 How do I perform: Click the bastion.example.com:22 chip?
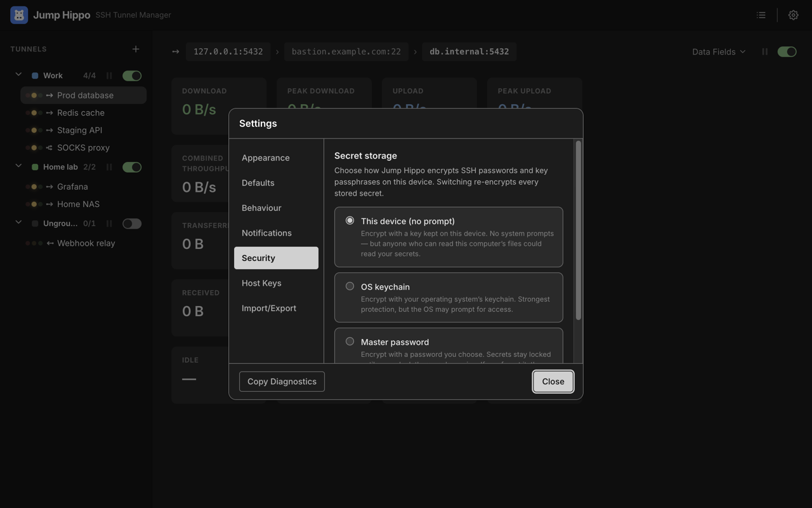pos(346,51)
